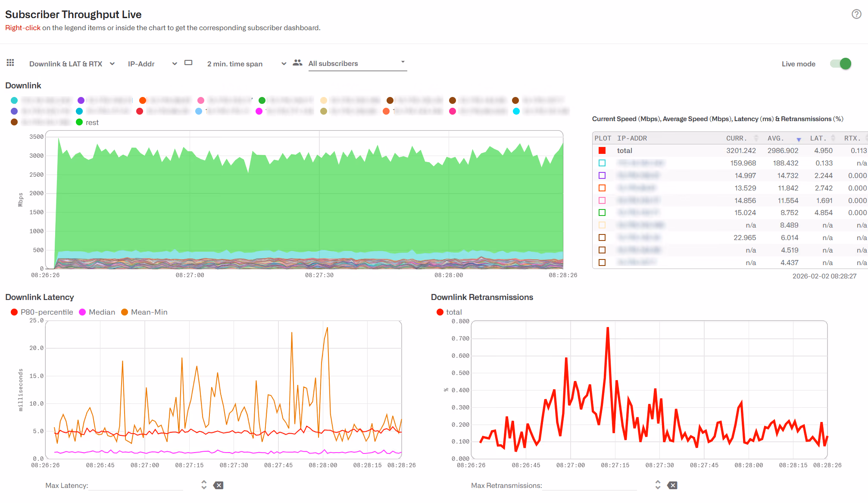Toggle plot checkbox with 22.965 current speed
This screenshot has width=868, height=503.
pos(602,237)
